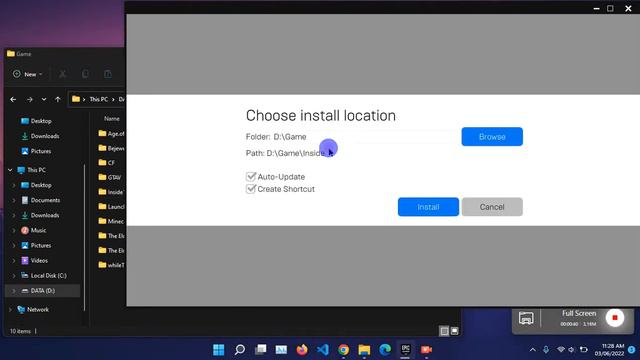640x360 pixels.
Task: Toggle the Auto-Update checkbox
Action: 251,177
